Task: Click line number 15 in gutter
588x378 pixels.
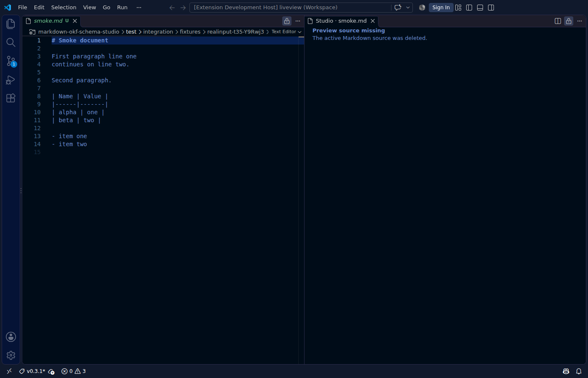Action: click(x=37, y=152)
